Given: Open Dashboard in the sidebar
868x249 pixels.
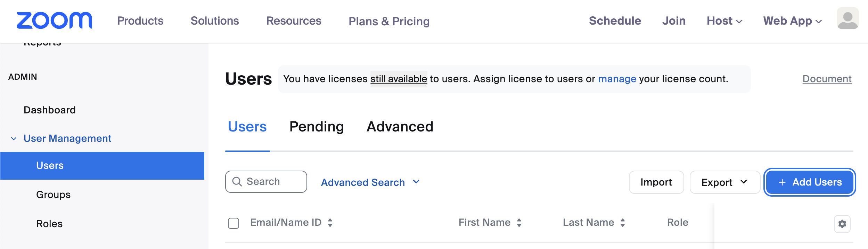Looking at the screenshot, I should [50, 110].
